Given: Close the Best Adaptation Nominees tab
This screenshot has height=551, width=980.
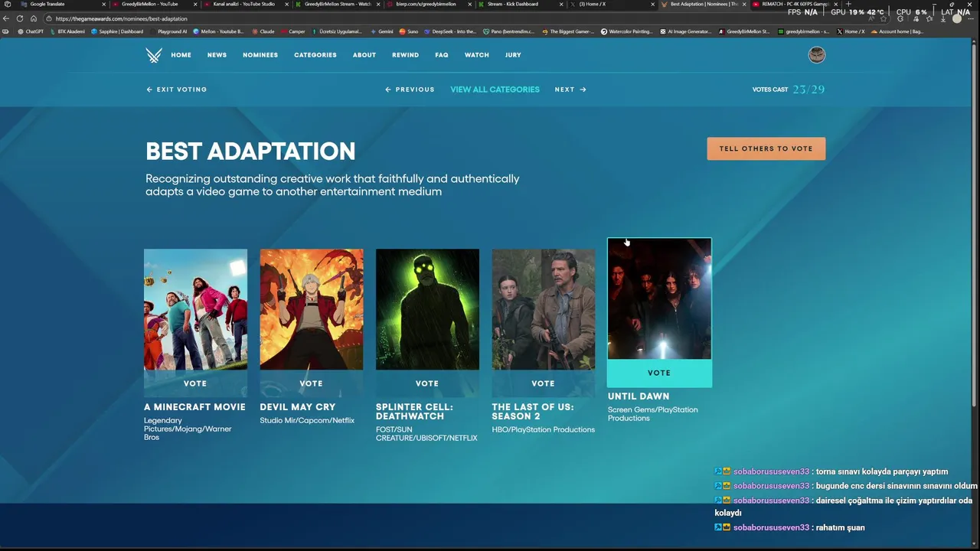Looking at the screenshot, I should click(744, 4).
